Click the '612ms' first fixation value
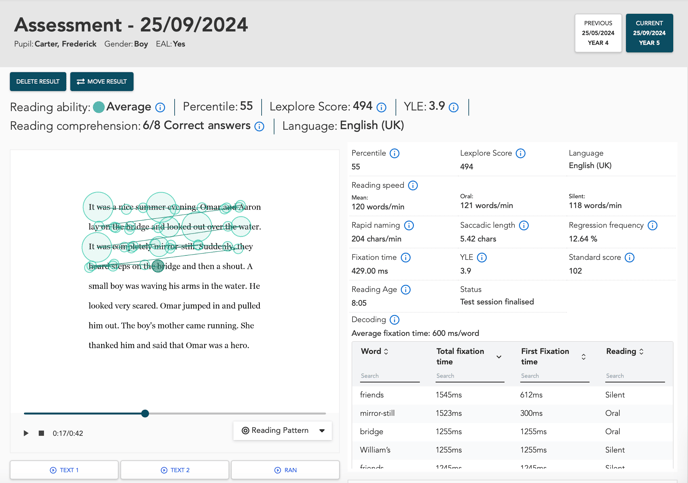 pyautogui.click(x=531, y=395)
